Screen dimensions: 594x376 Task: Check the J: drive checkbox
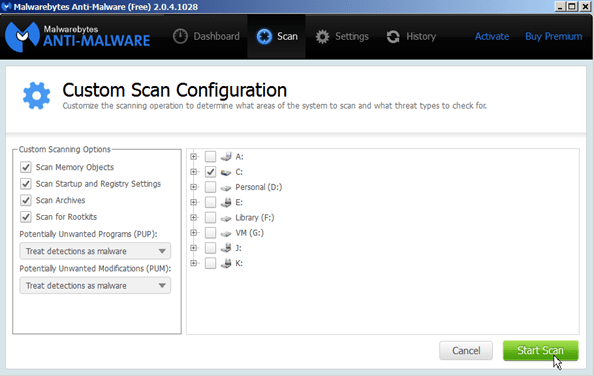(x=210, y=248)
